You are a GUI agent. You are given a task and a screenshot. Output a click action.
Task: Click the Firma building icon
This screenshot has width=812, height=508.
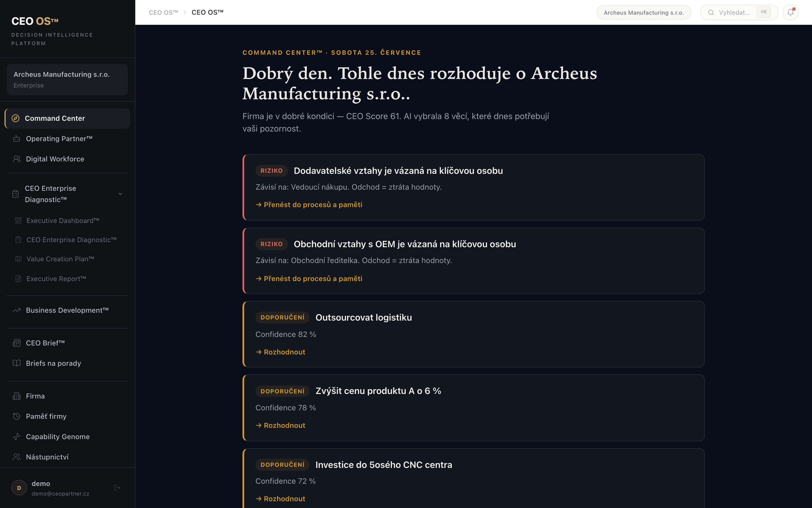pyautogui.click(x=16, y=396)
